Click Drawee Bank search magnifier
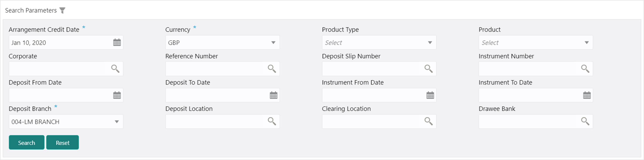The width and height of the screenshot is (644, 160). 585,121
